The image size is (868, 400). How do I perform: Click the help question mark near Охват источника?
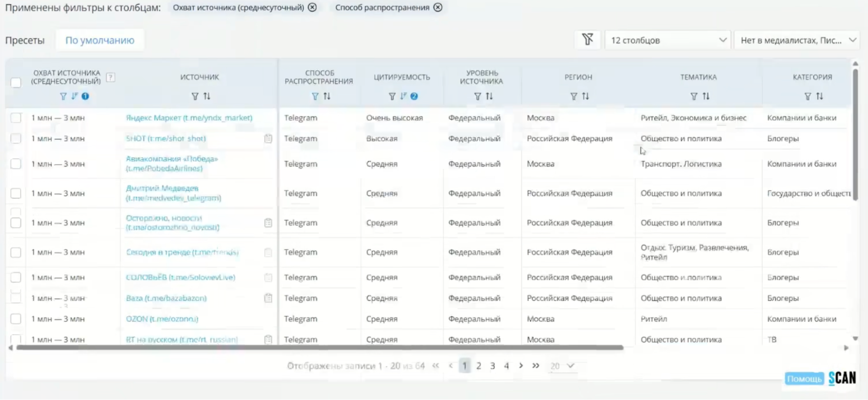111,77
